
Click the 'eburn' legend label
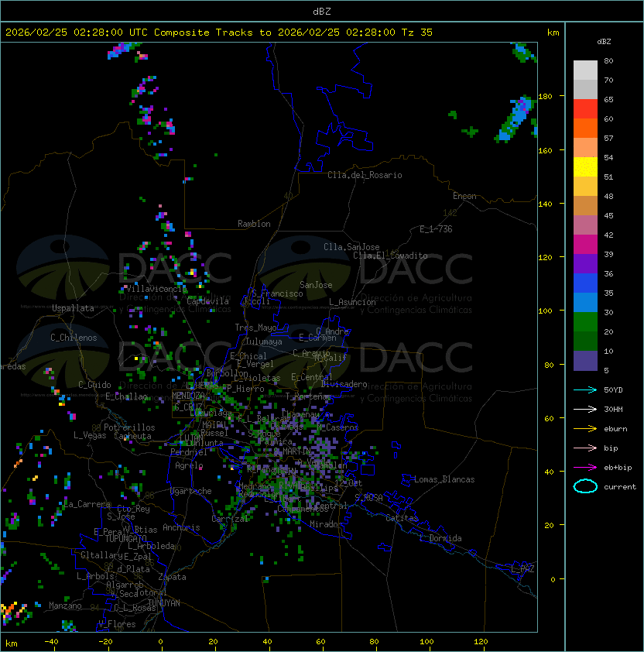pos(615,429)
